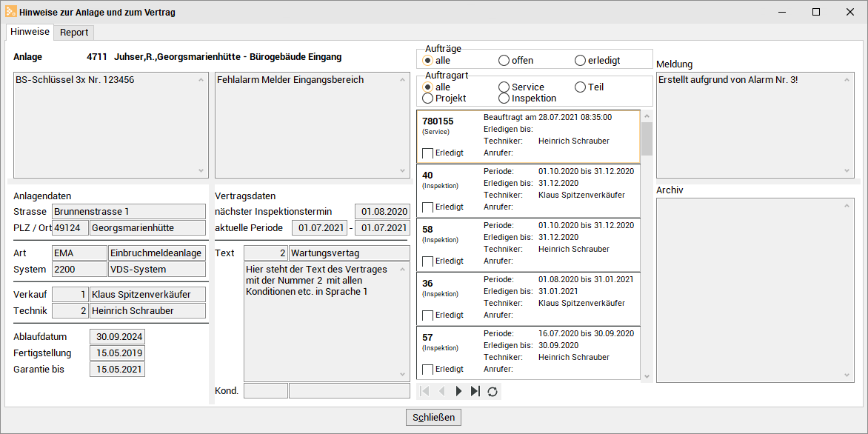The width and height of the screenshot is (868, 434).
Task: Go to previous order record arrow
Action: (x=441, y=391)
